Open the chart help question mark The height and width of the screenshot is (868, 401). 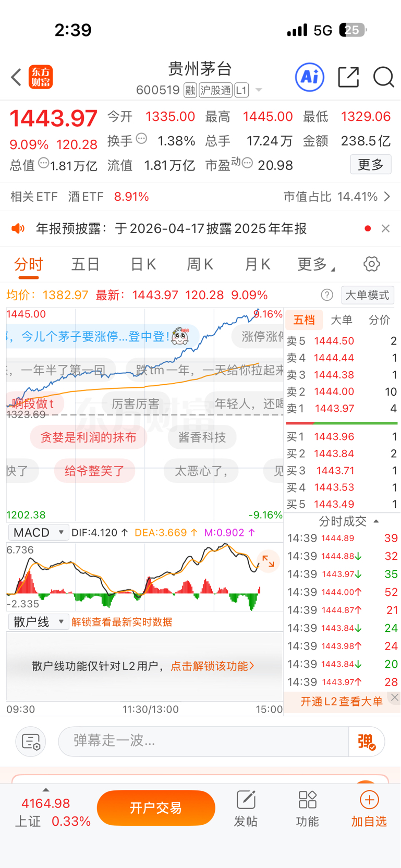click(x=327, y=295)
